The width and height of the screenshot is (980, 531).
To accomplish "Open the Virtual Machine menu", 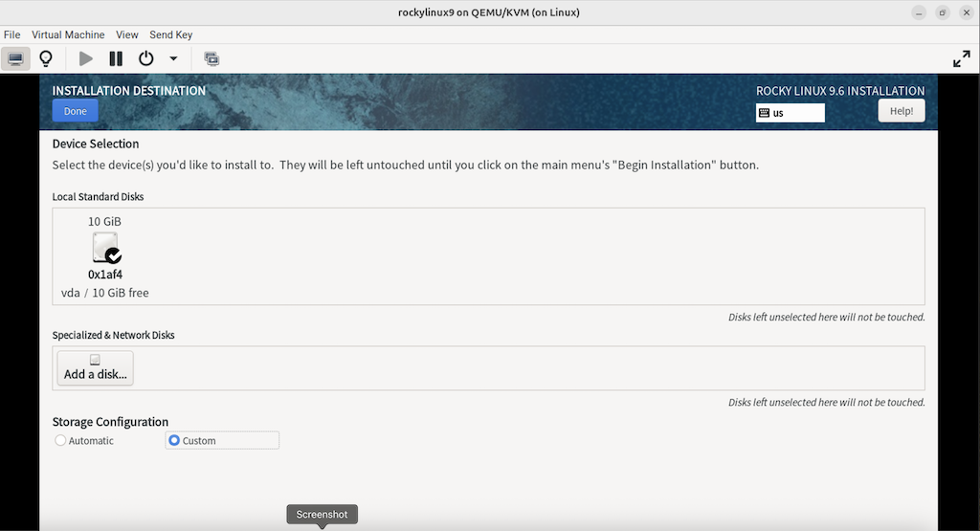I will coord(68,35).
